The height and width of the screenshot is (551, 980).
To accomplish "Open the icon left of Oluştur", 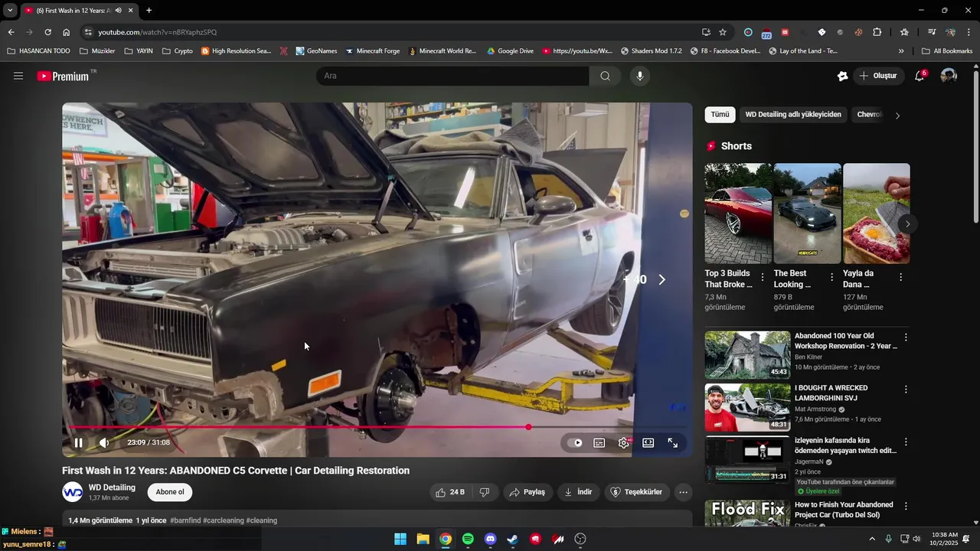I will (842, 76).
